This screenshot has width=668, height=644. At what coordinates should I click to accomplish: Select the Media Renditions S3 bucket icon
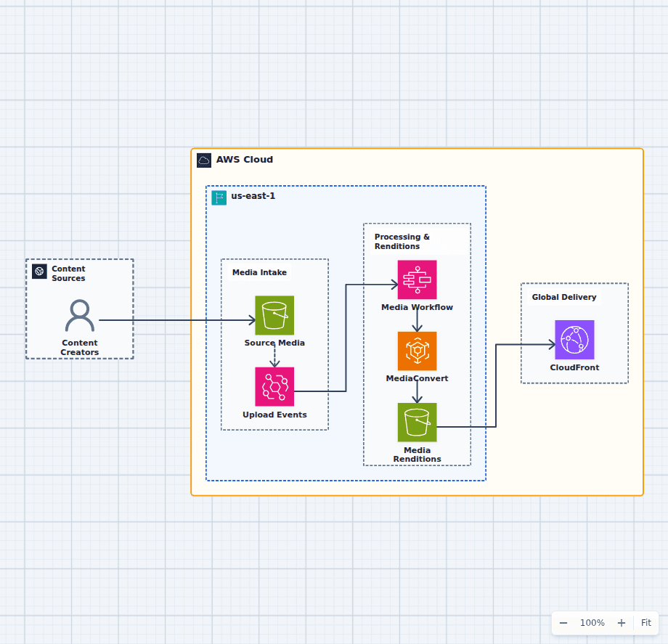(417, 423)
